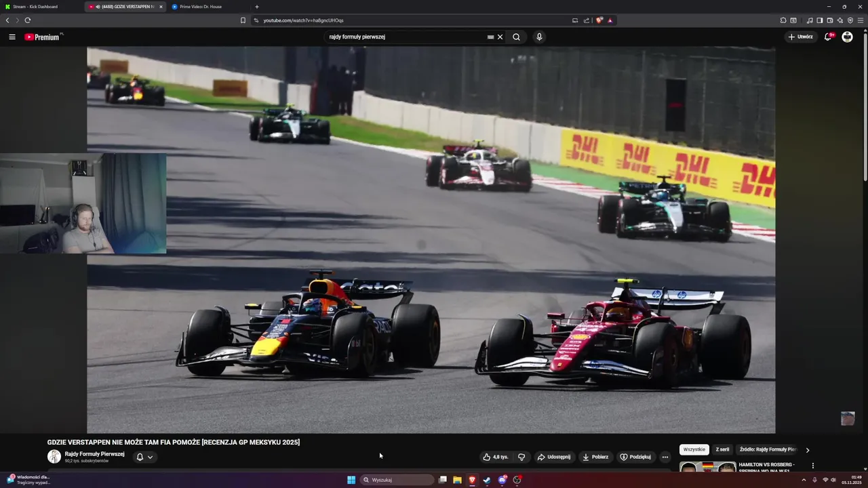This screenshot has height=488, width=868.
Task: Open more actions three-dot menu
Action: tap(665, 457)
